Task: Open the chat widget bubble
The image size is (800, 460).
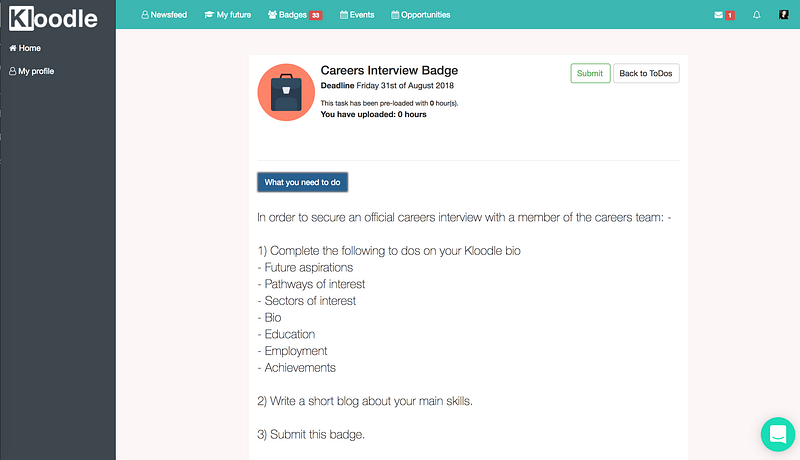Action: [x=777, y=434]
